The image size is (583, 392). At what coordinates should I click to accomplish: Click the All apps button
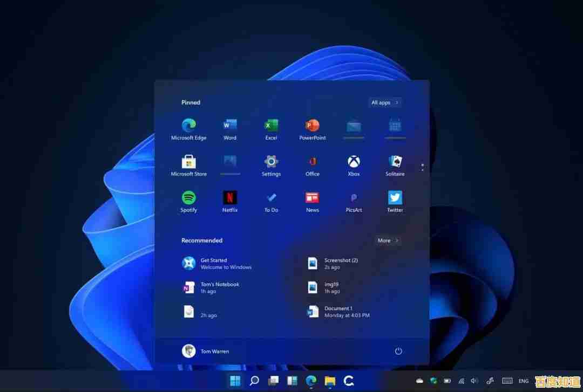pos(384,102)
